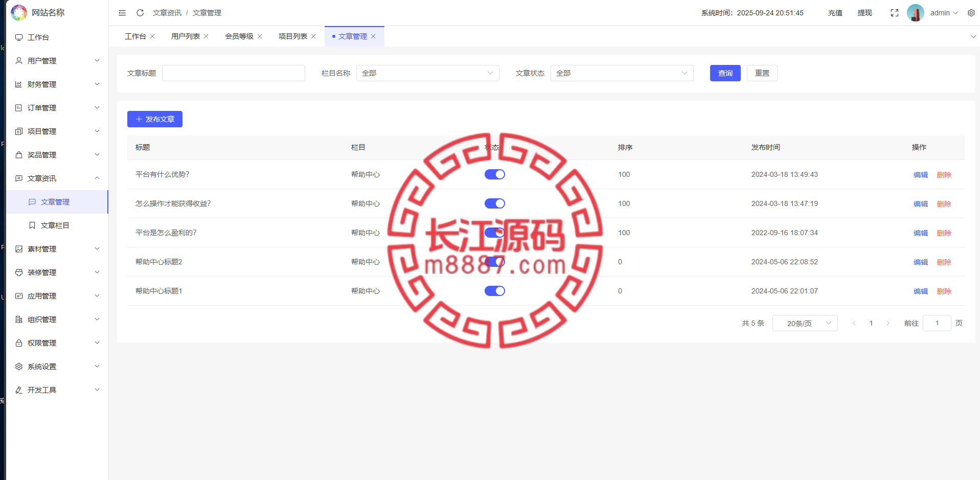Click the 充值 link in header
Image resolution: width=980 pixels, height=480 pixels.
(835, 13)
